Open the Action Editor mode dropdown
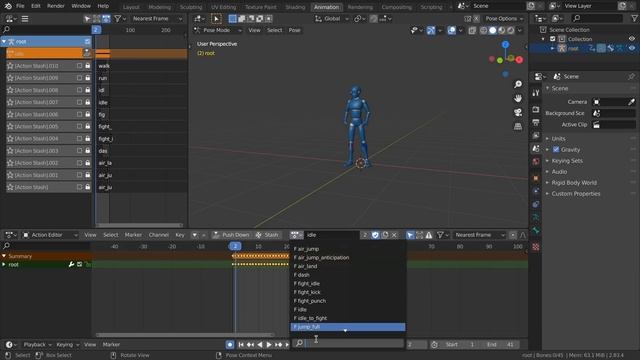Viewport: 640px width, 360px height. [x=50, y=235]
